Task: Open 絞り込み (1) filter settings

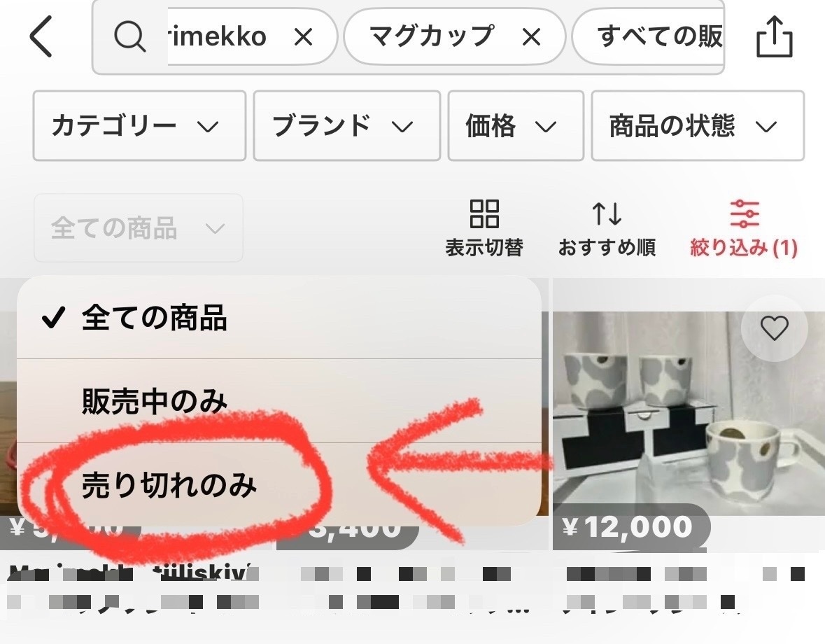Action: coord(744,228)
